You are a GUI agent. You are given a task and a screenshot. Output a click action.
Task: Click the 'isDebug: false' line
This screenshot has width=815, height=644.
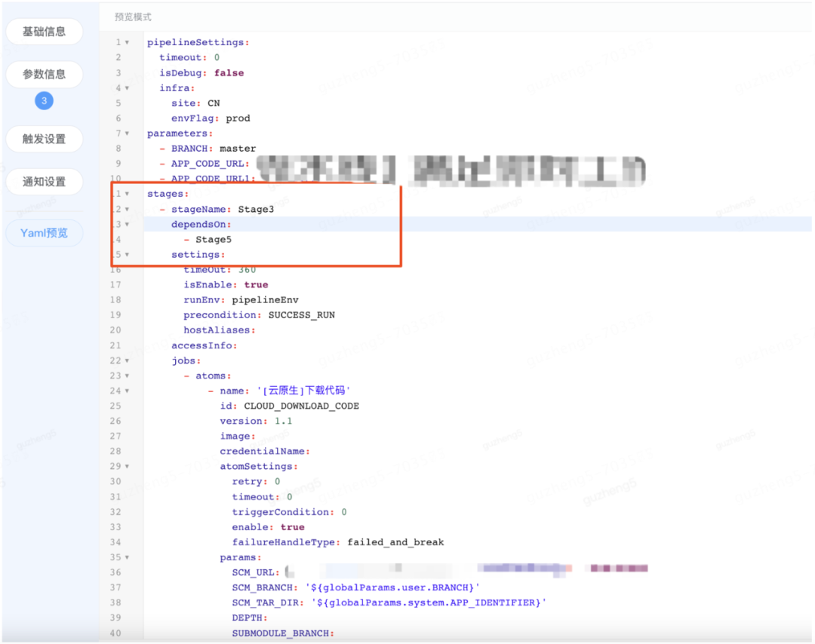click(201, 72)
